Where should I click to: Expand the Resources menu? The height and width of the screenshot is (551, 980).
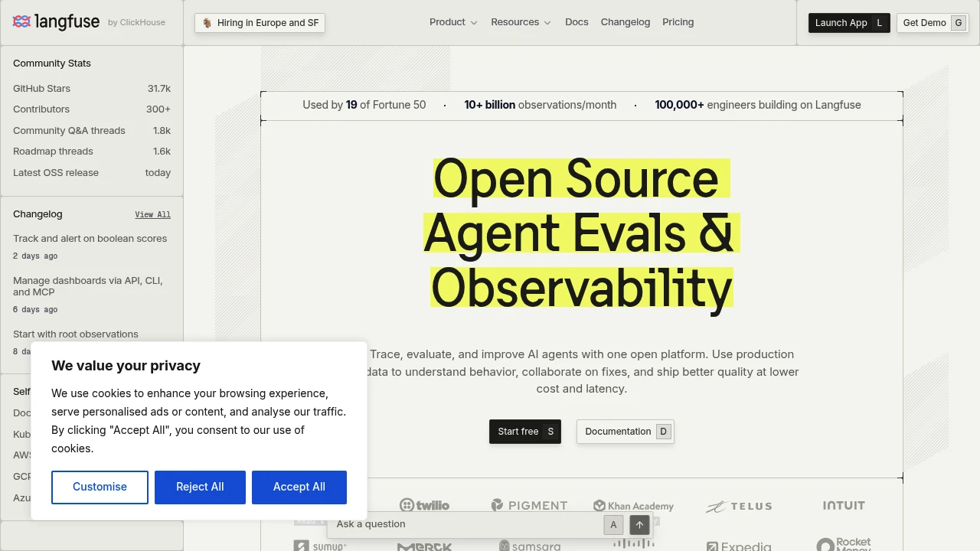521,22
